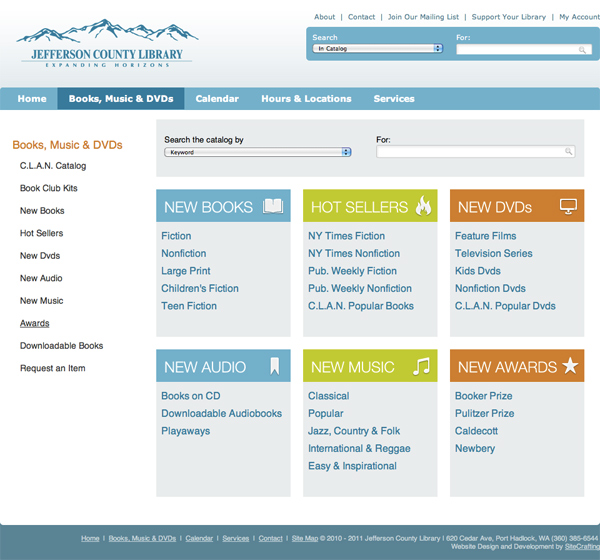
Task: Click the bookmark icon in New Audio header
Action: [x=274, y=367]
